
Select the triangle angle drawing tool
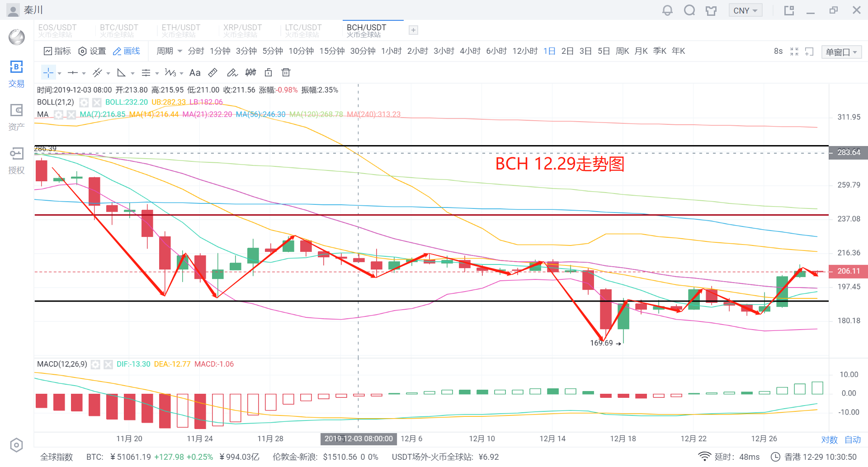pyautogui.click(x=121, y=73)
